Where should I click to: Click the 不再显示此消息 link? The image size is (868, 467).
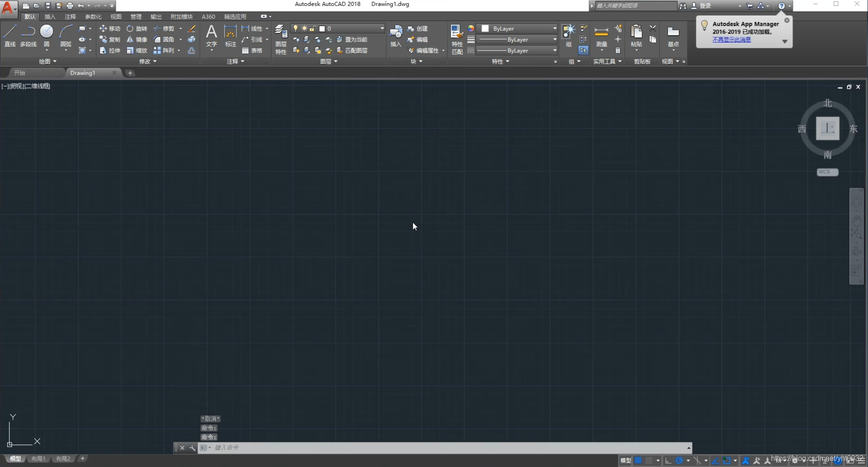(731, 39)
